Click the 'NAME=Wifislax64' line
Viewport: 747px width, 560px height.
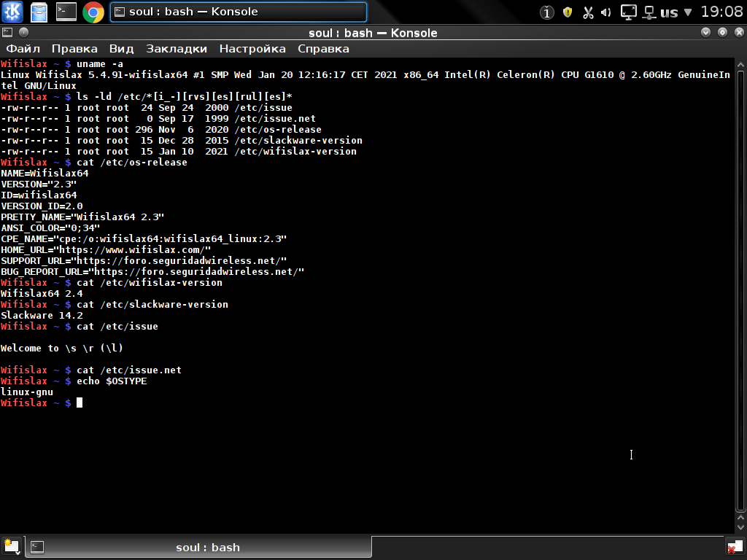click(44, 174)
